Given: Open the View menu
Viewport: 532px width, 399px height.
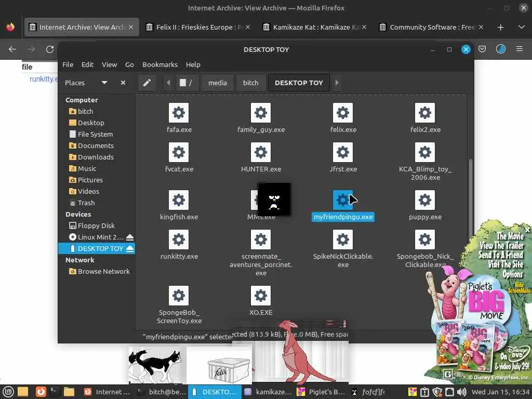Looking at the screenshot, I should point(109,64).
